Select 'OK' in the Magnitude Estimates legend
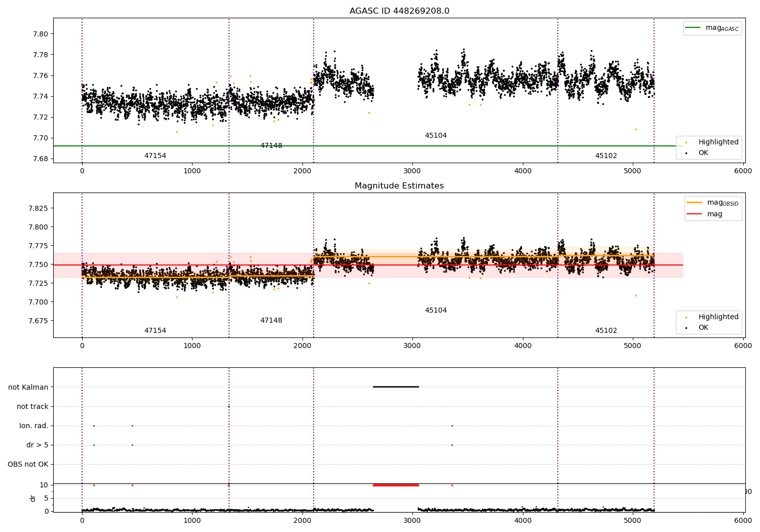The width and height of the screenshot is (760, 532). click(703, 327)
